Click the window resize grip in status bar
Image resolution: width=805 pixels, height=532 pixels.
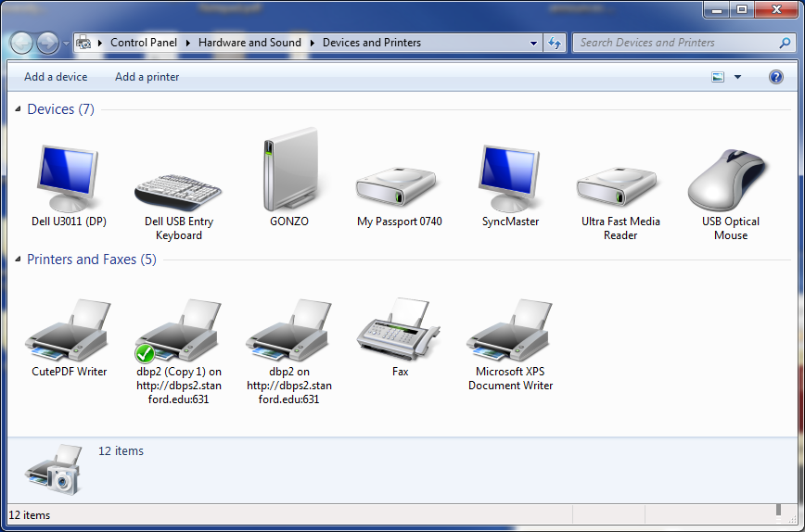tap(792, 519)
